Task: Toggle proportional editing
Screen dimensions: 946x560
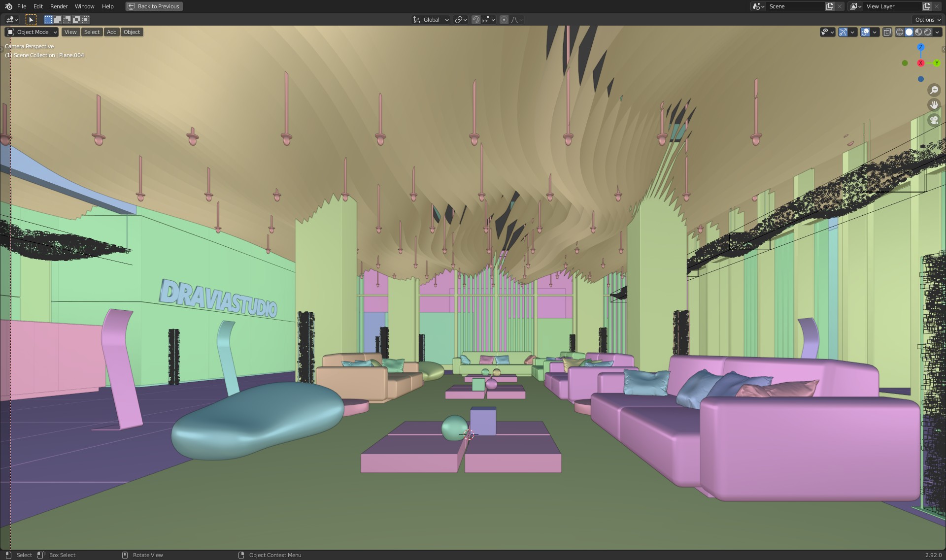Action: [x=504, y=20]
